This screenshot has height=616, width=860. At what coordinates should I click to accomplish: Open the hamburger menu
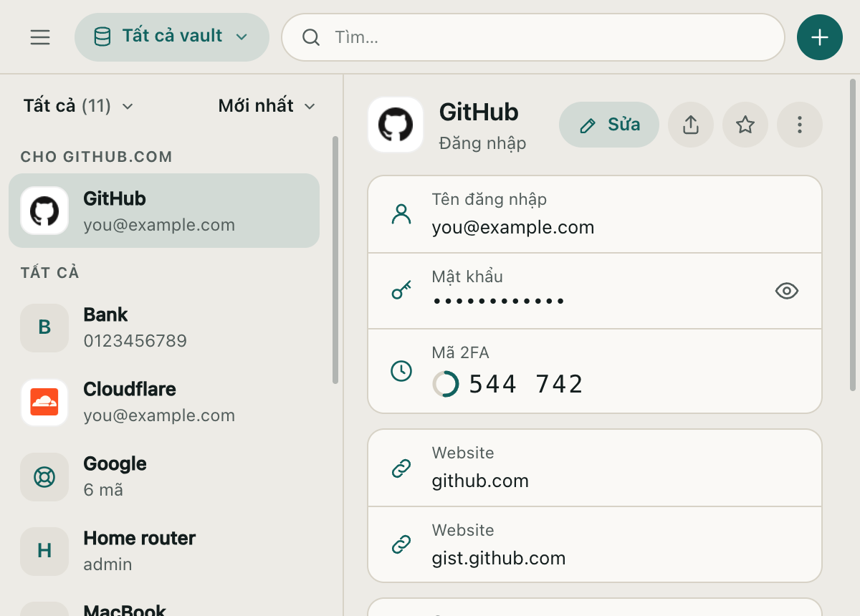40,37
